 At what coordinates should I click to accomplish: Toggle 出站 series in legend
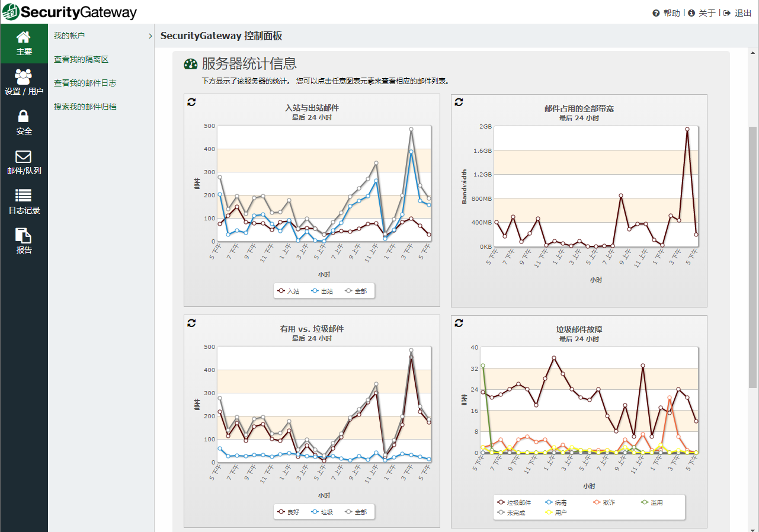[x=322, y=291]
